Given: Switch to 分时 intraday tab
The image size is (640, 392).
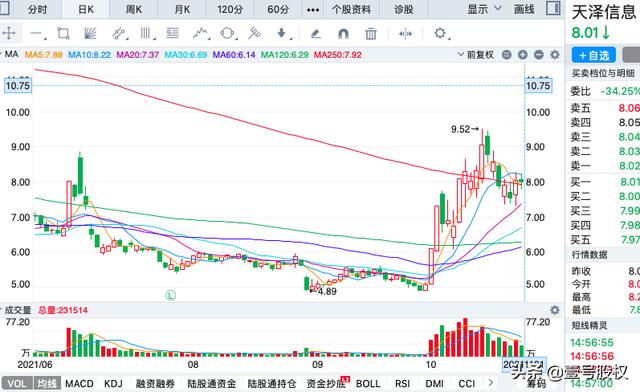Looking at the screenshot, I should click(37, 9).
